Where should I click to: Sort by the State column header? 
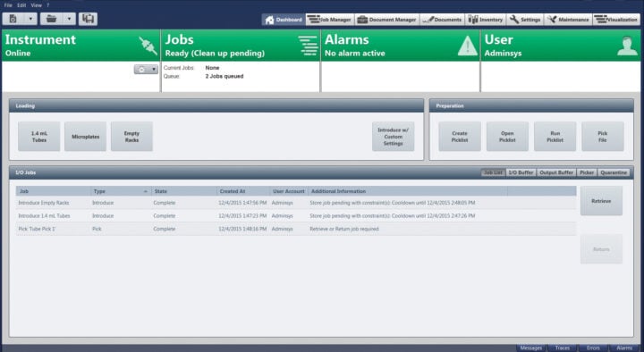[184, 191]
